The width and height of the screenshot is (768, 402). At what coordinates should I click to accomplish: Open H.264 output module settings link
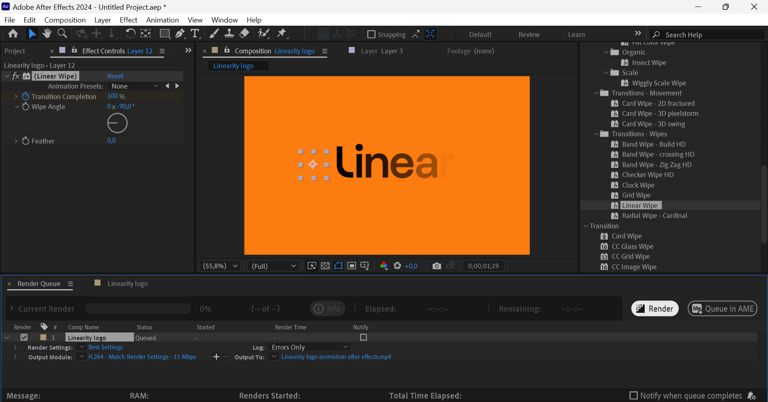click(x=142, y=357)
